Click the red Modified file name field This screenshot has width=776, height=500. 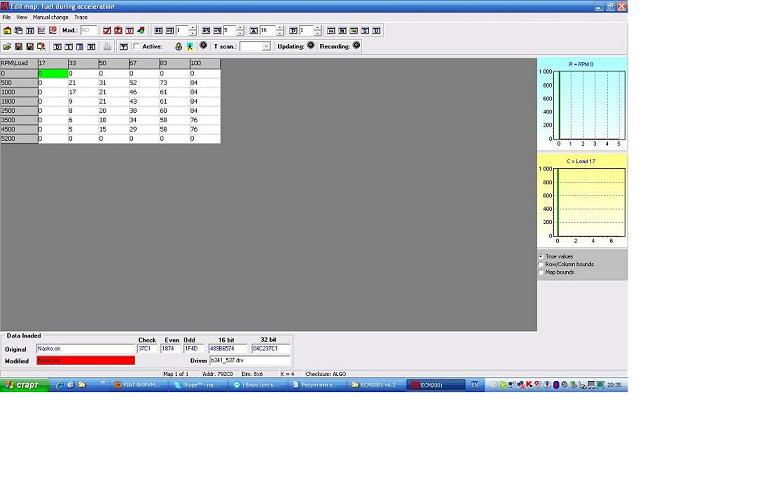point(85,360)
